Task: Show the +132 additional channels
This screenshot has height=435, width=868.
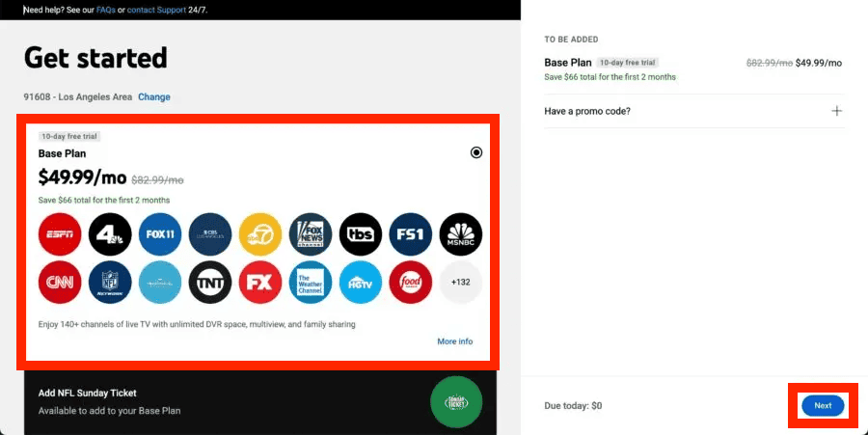Action: click(x=460, y=283)
